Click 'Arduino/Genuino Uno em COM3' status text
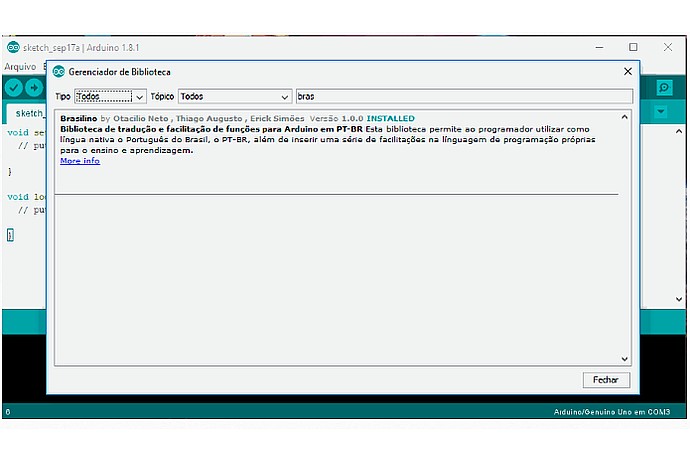690x460 pixels. click(x=612, y=412)
